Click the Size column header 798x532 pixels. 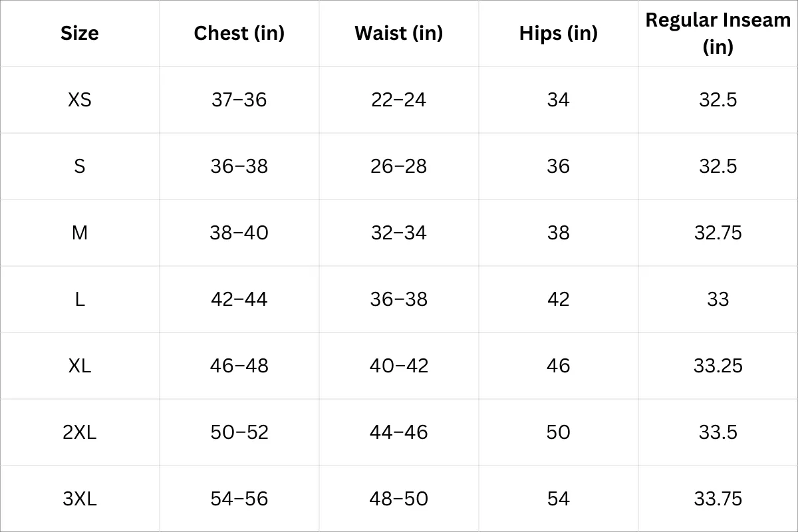(80, 33)
